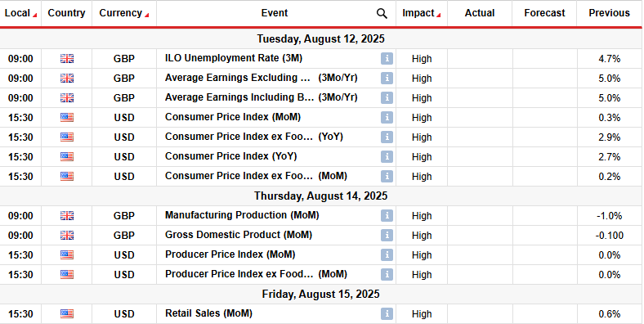Show info for Producer Price Index (MoM)
The image size is (644, 324).
coord(387,255)
